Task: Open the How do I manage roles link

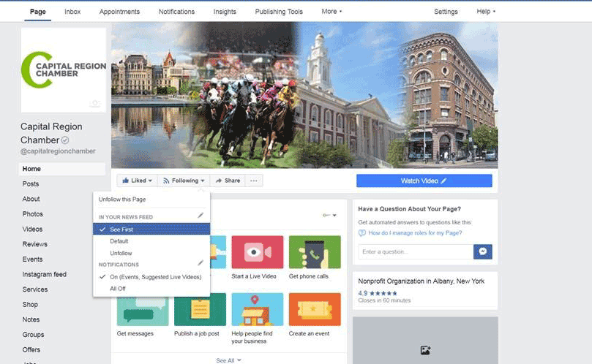Action: coord(415,233)
